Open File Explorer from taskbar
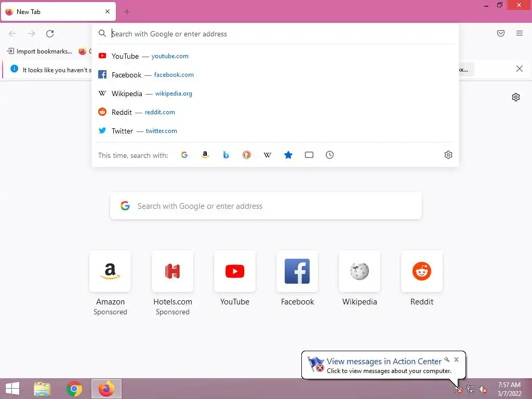 [42, 389]
